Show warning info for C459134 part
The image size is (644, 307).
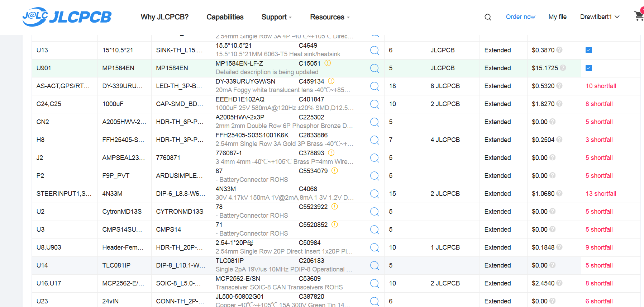331,81
